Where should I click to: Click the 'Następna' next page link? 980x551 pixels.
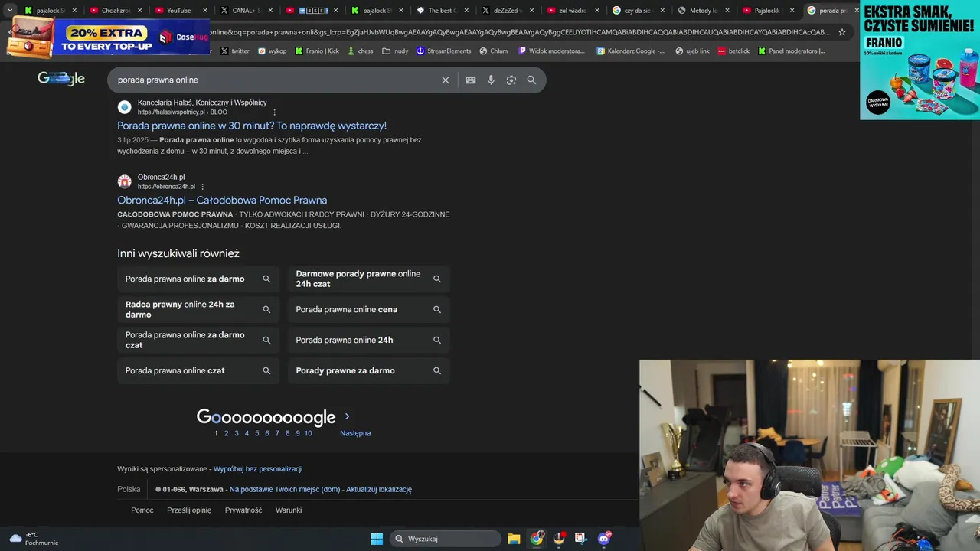tap(355, 433)
